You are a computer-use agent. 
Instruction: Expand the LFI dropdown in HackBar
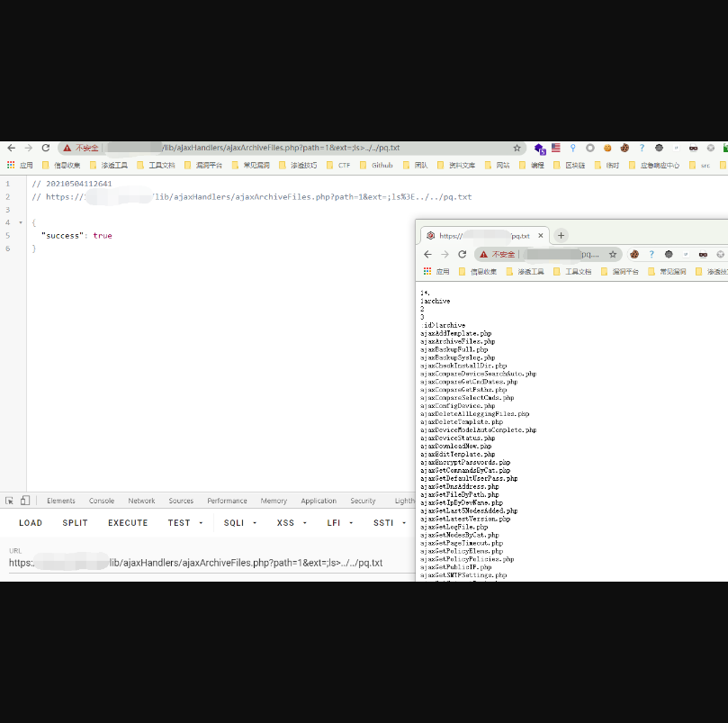click(x=339, y=523)
